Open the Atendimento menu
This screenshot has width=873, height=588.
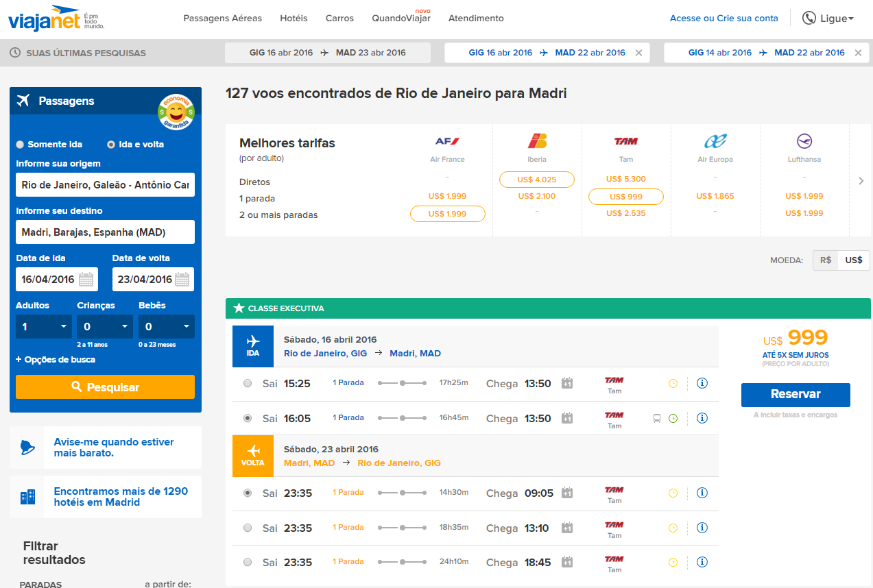(476, 18)
